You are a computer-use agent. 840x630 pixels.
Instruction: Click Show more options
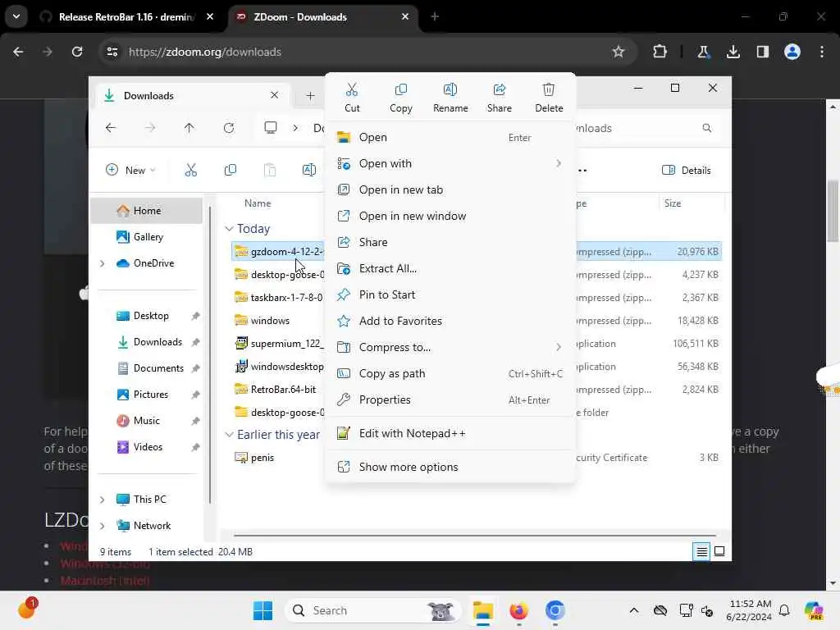coord(450,467)
